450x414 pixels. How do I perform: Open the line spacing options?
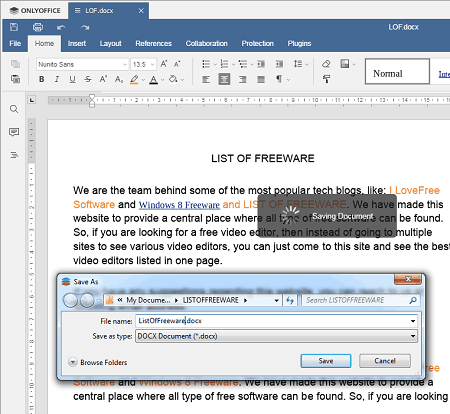[298, 64]
